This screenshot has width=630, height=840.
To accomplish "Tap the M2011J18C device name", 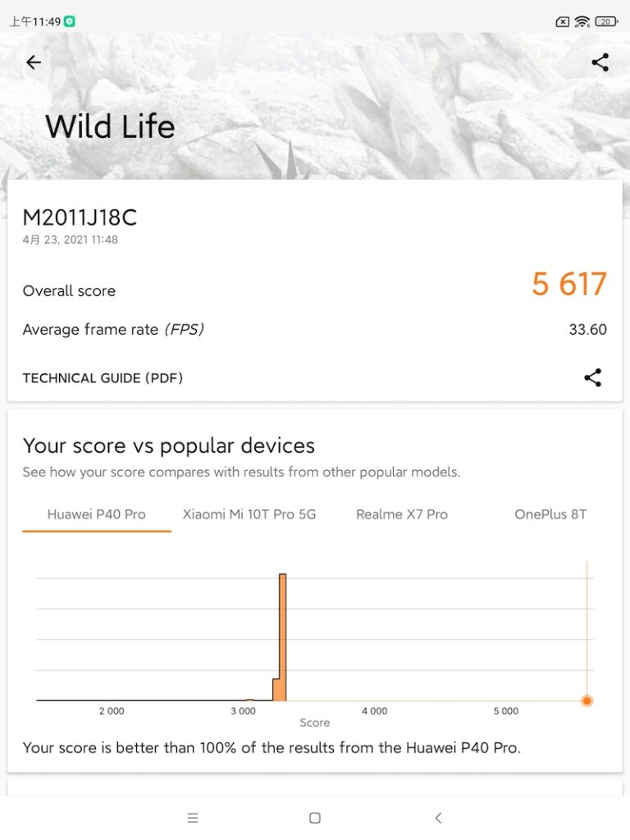I will point(80,217).
